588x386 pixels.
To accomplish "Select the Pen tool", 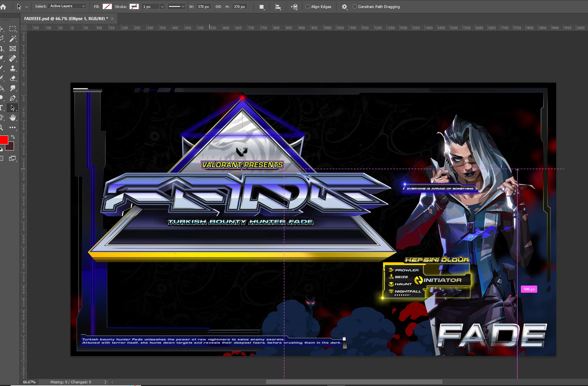I will 13,98.
